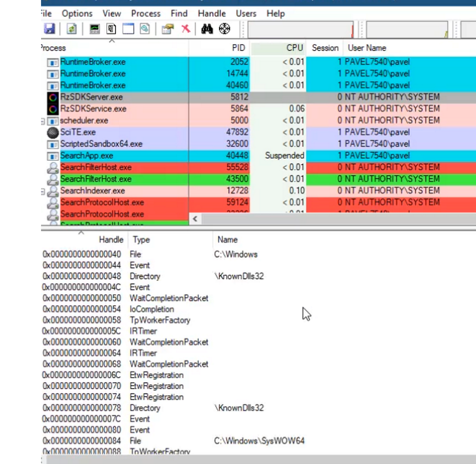Image resolution: width=476 pixels, height=464 pixels.
Task: Collapse the scheduler.exe tree node
Action: coord(43,121)
